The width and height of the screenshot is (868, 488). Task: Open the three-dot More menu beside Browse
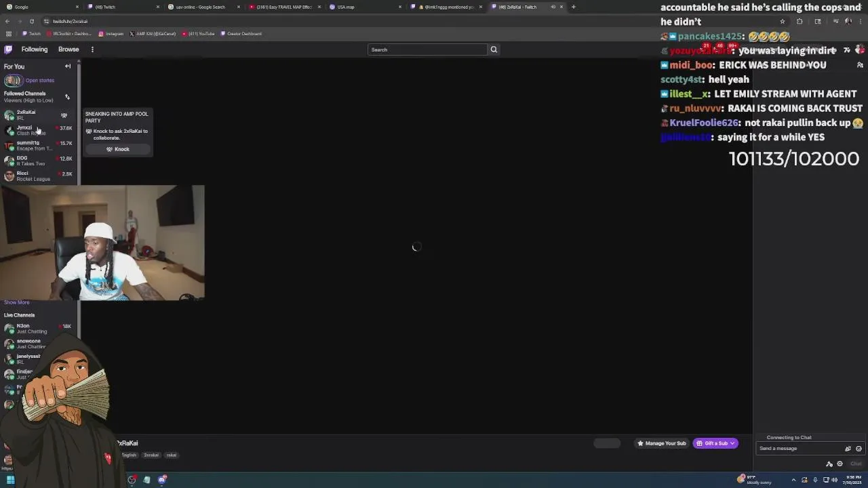tap(92, 49)
